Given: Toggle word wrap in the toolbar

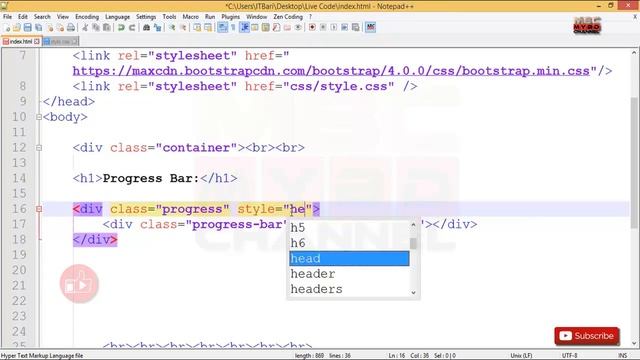Looking at the screenshot, I should pyautogui.click(x=222, y=27).
